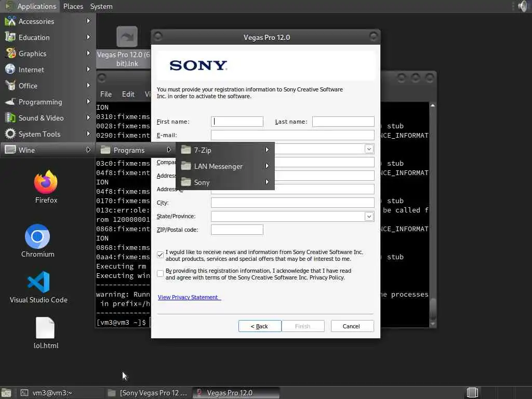Open the Internet menu category
The width and height of the screenshot is (532, 399).
[48, 70]
